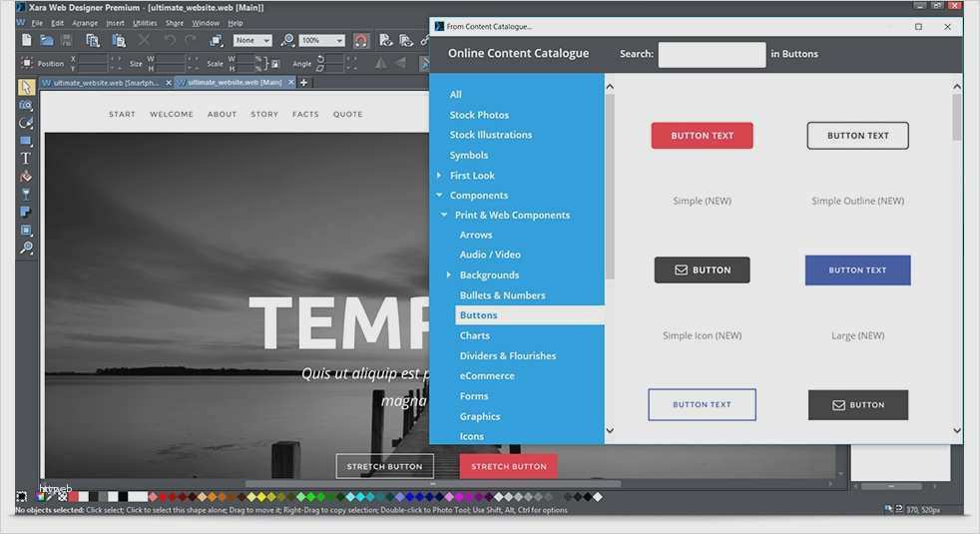Image resolution: width=980 pixels, height=534 pixels.
Task: Open the Arrange menu
Action: click(84, 23)
